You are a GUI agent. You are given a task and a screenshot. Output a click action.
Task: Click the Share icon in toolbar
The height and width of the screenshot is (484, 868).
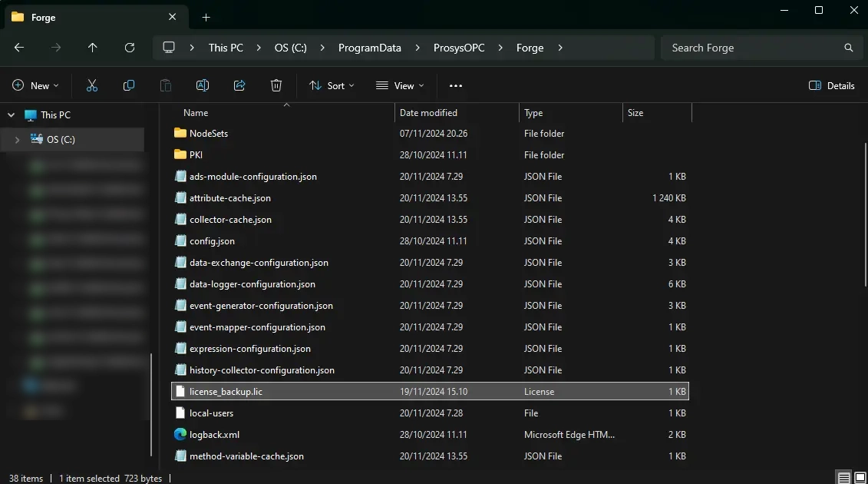click(239, 85)
